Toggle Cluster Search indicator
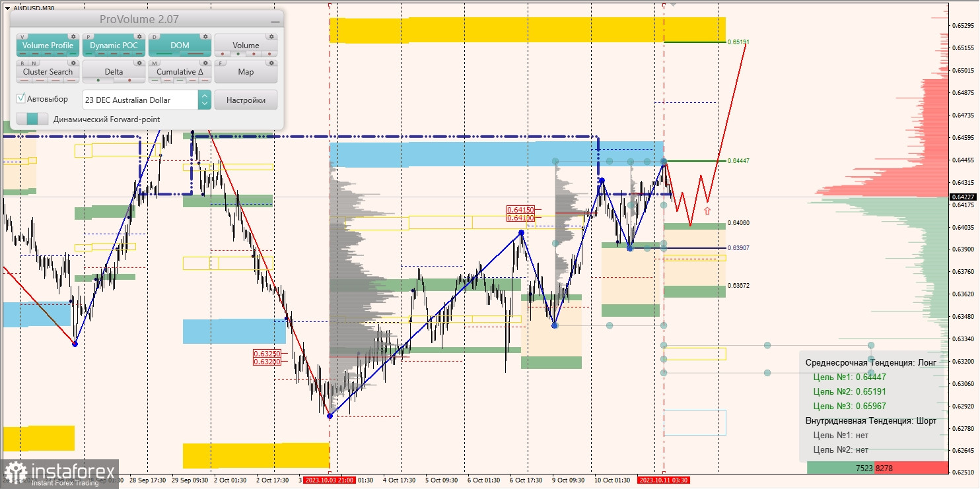The image size is (980, 489). (x=48, y=71)
